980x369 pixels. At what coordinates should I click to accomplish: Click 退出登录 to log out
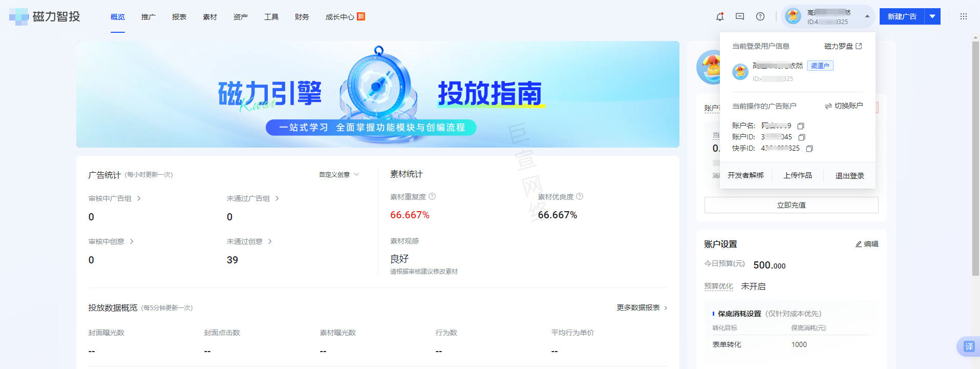pos(850,175)
